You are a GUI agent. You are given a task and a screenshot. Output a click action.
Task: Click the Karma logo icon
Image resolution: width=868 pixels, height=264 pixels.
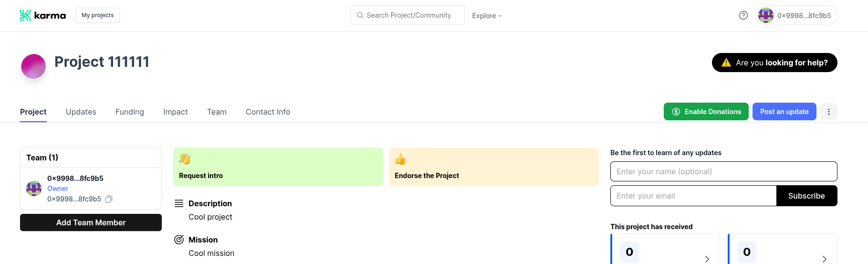(25, 15)
